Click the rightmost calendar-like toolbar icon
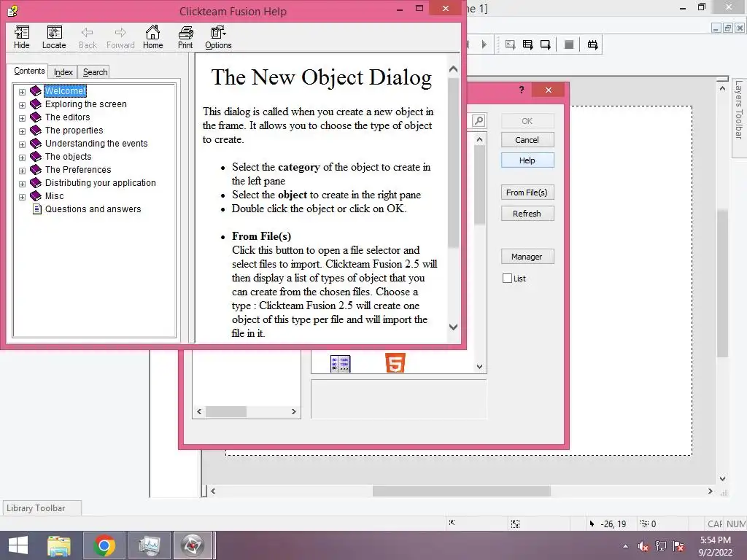Image resolution: width=747 pixels, height=560 pixels. point(592,44)
